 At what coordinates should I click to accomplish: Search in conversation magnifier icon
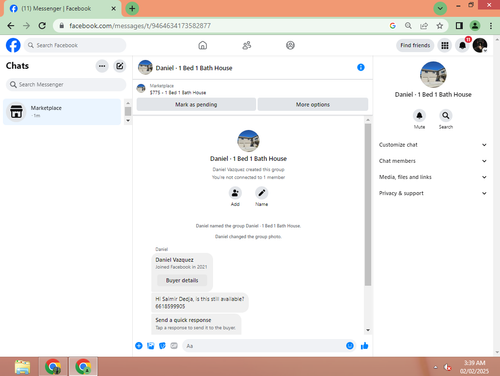446,116
